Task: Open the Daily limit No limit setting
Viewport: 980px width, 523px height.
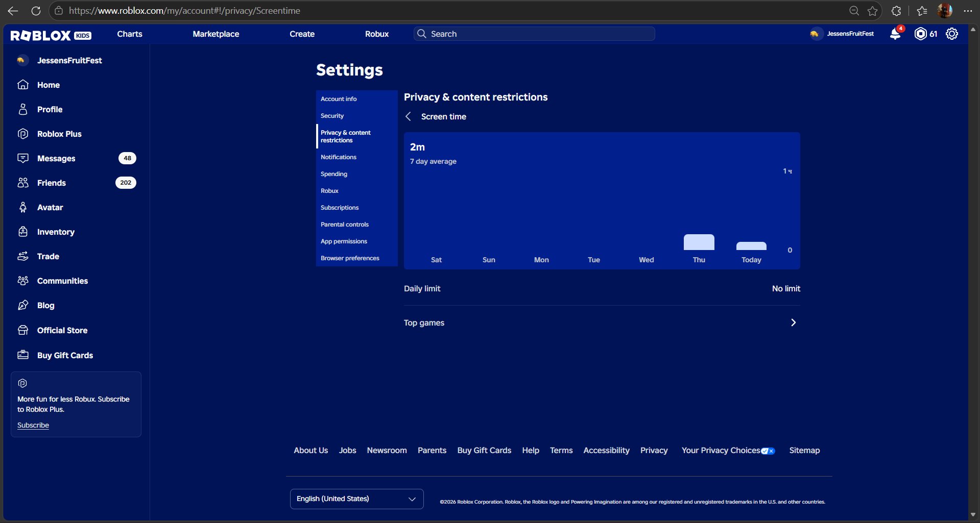Action: pyautogui.click(x=602, y=288)
